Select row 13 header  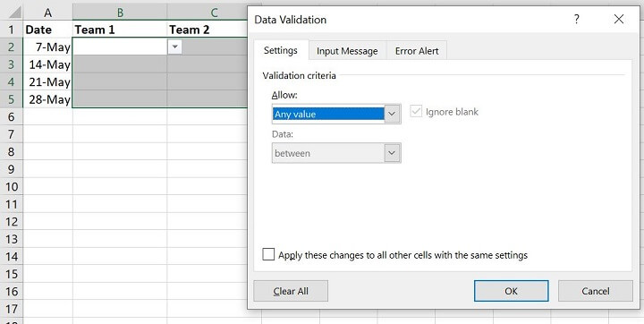[11, 239]
